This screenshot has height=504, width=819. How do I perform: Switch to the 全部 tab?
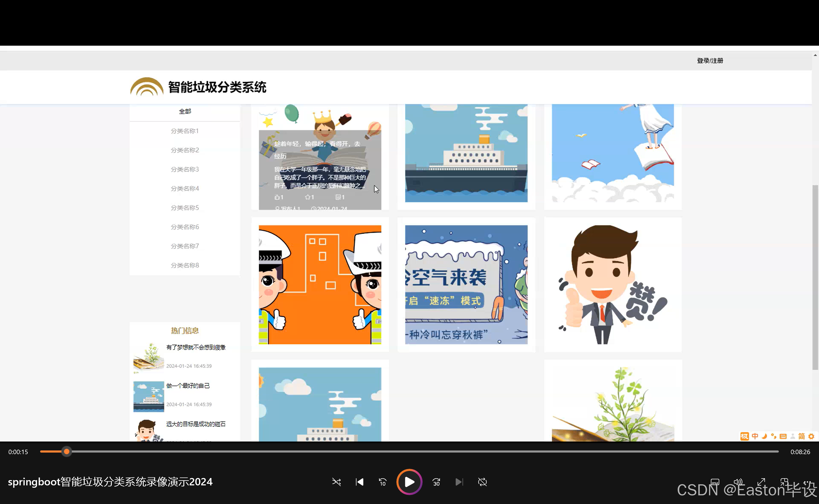coord(185,111)
